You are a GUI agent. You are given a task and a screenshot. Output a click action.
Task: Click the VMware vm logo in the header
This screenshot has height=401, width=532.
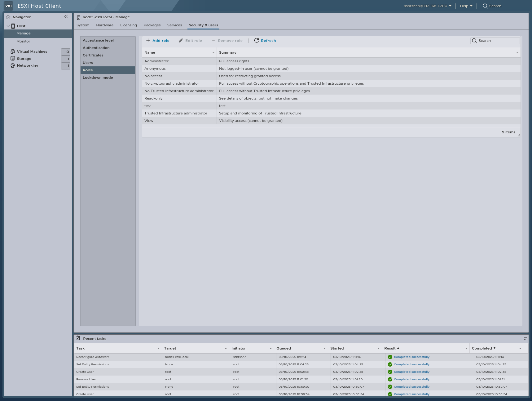[x=8, y=6]
